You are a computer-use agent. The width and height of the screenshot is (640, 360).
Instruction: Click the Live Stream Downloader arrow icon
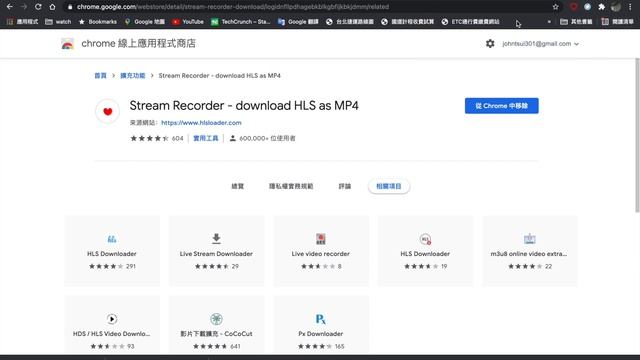tap(216, 239)
